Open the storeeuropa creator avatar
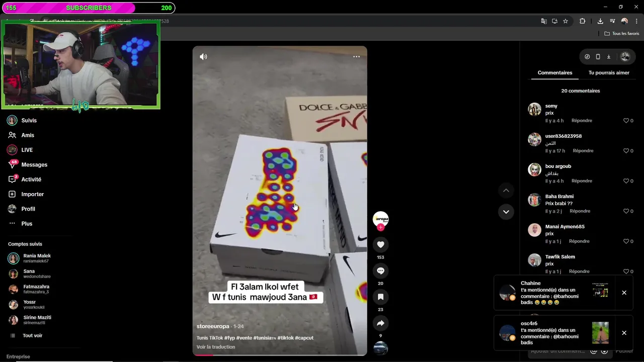This screenshot has width=644, height=362. click(380, 219)
